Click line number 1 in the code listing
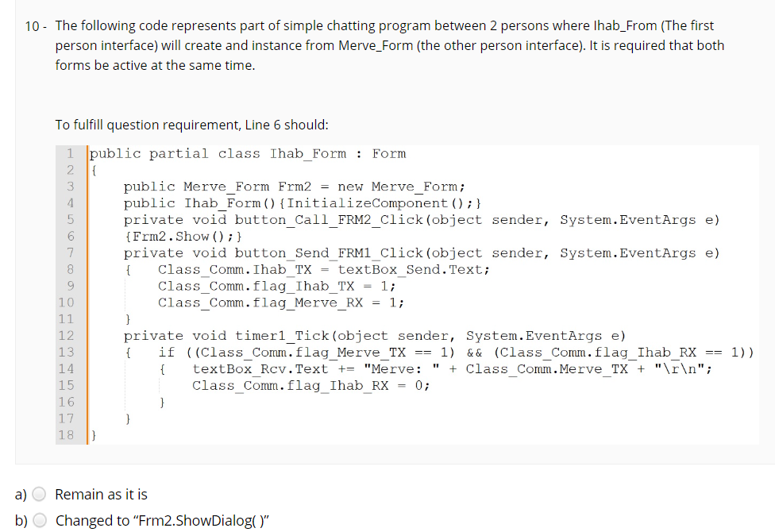775x532 pixels. click(x=71, y=153)
